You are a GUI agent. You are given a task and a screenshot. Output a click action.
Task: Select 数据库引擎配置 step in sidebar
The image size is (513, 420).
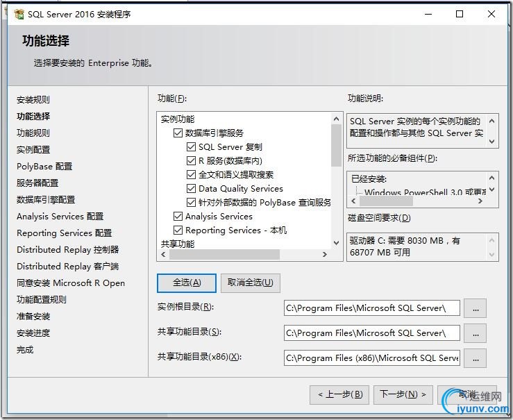pyautogui.click(x=46, y=200)
